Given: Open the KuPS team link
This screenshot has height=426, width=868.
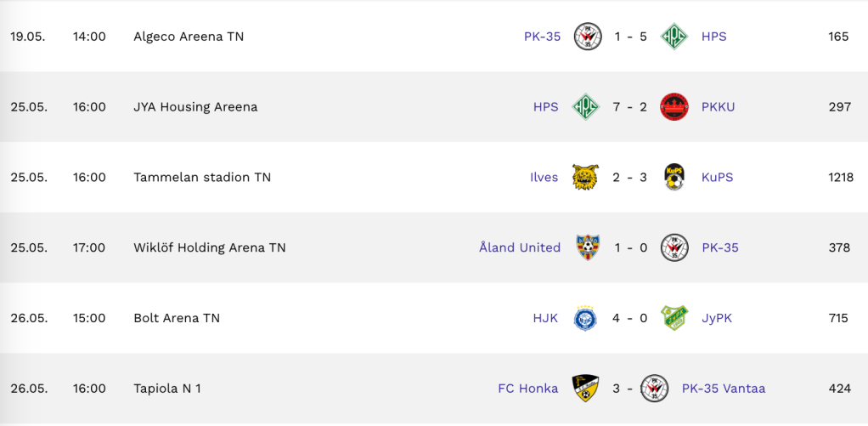Looking at the screenshot, I should tap(717, 178).
